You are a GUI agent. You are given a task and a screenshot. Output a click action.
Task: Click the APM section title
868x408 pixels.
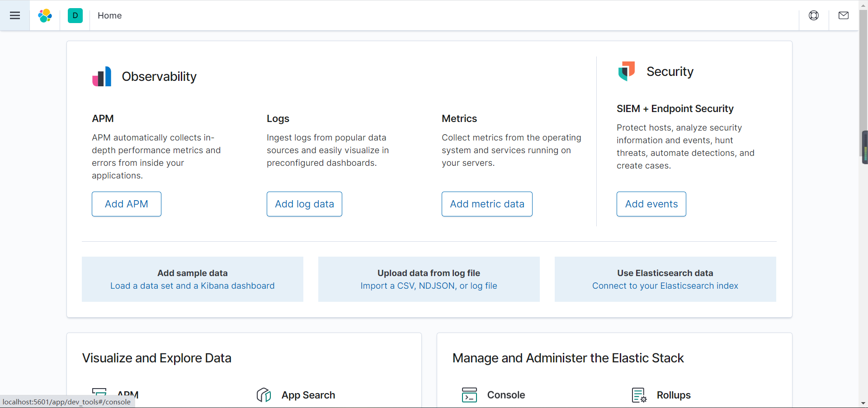pos(103,118)
